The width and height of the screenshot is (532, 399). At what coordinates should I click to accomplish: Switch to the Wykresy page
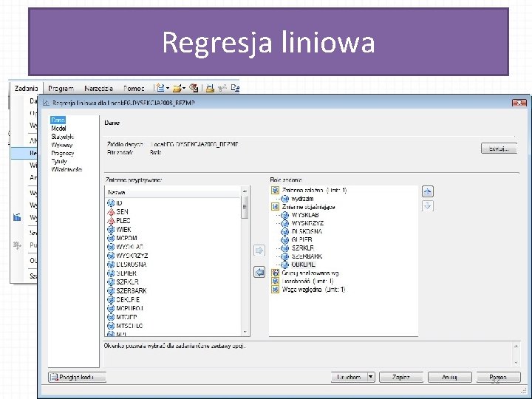coord(62,145)
